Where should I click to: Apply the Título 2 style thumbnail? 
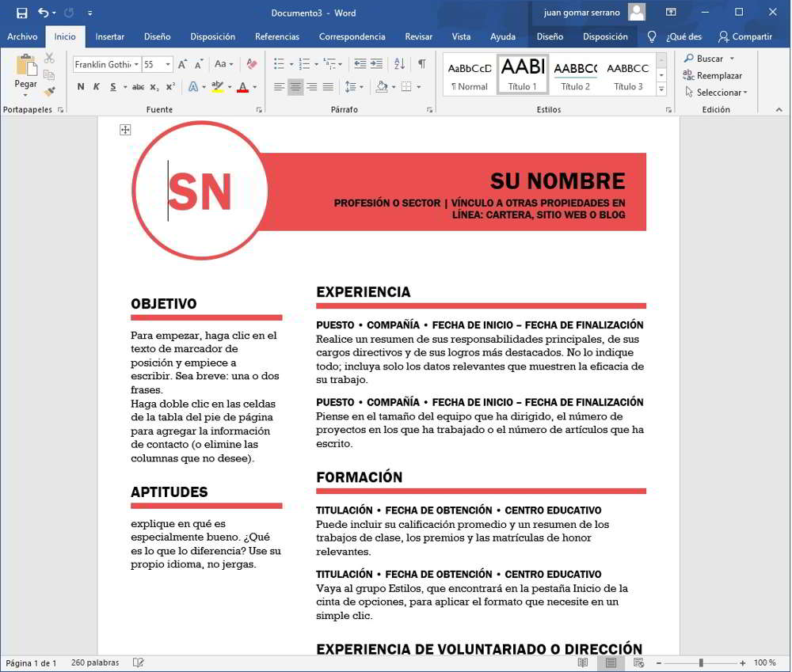[x=576, y=75]
